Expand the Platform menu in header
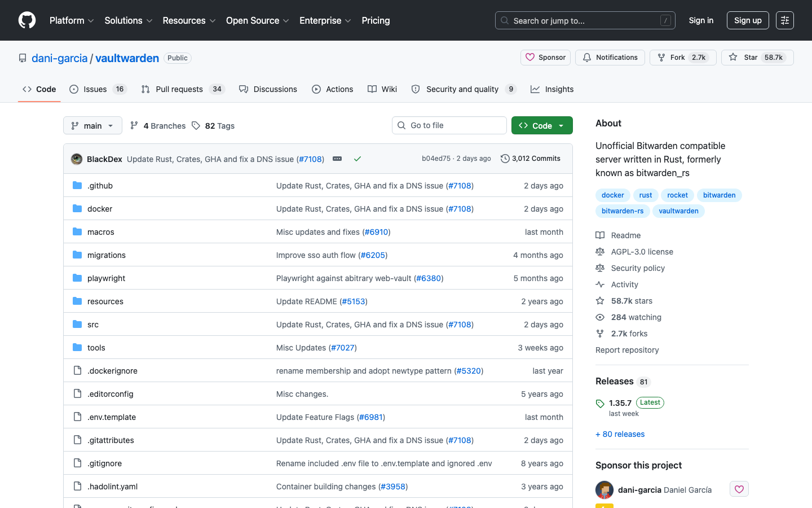 coord(72,20)
